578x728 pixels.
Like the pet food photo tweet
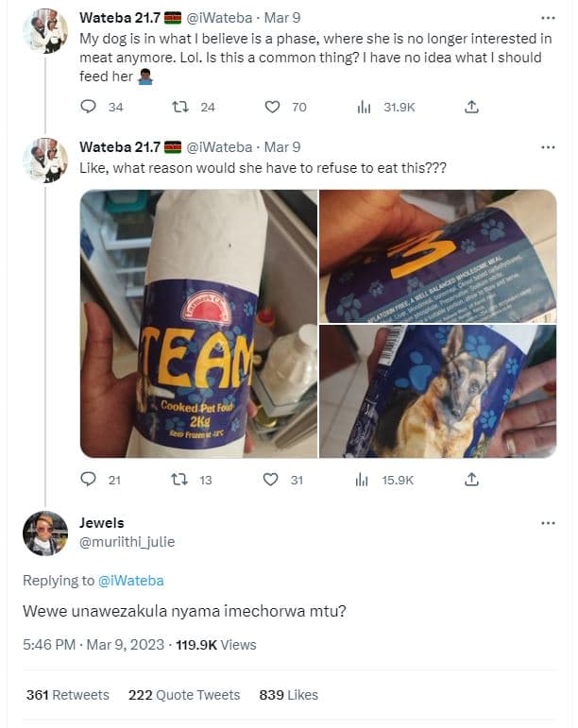point(273,480)
